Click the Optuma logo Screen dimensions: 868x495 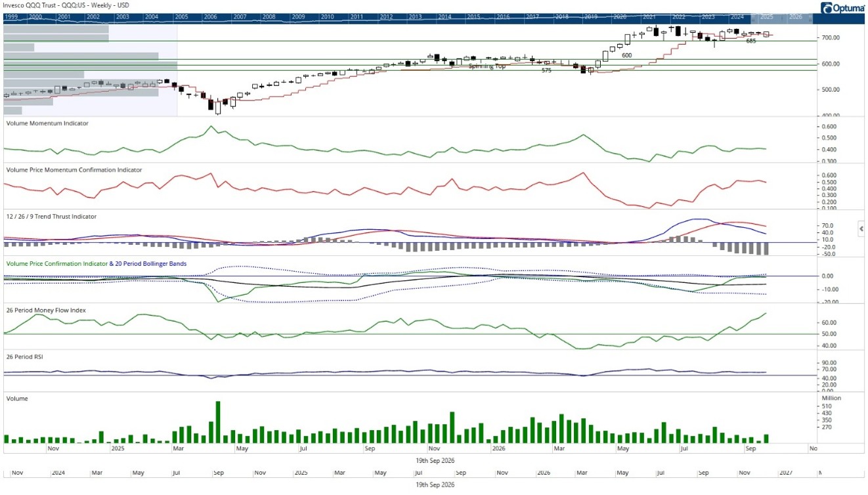click(844, 8)
